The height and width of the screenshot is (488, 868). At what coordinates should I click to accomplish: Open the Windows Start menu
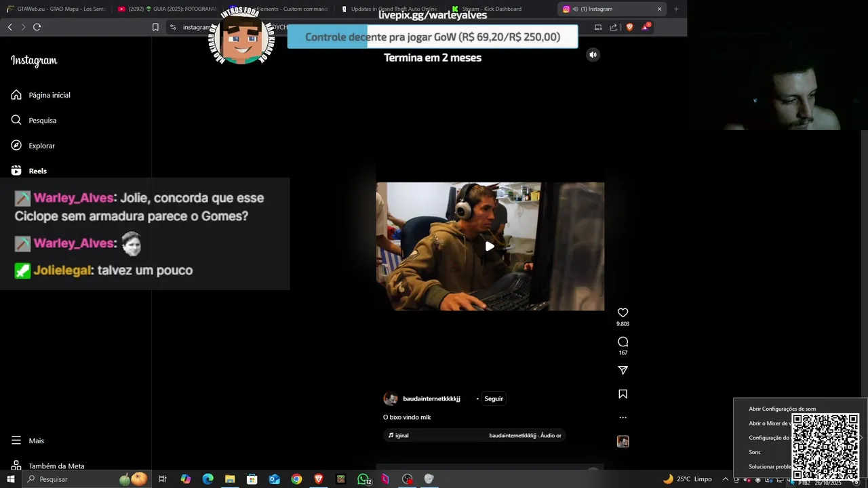(x=10, y=479)
